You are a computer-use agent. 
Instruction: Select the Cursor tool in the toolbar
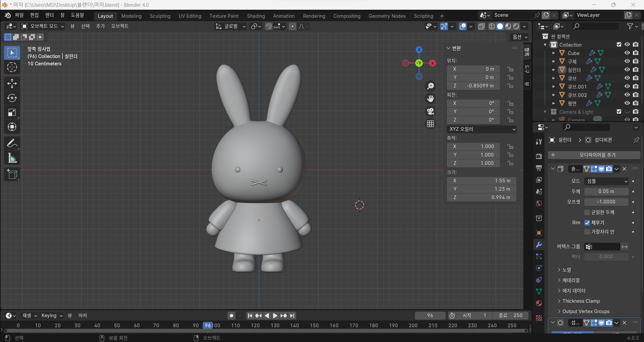pyautogui.click(x=12, y=67)
